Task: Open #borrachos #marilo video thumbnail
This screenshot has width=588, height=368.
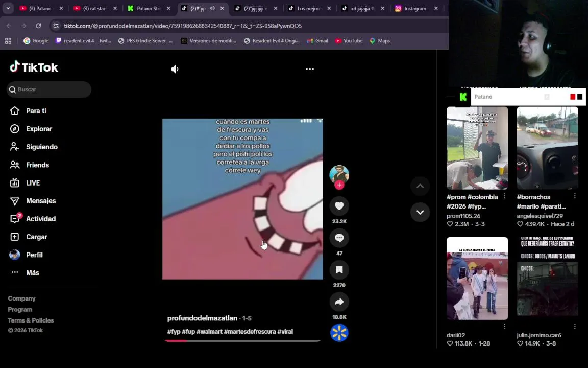Action: [x=547, y=148]
